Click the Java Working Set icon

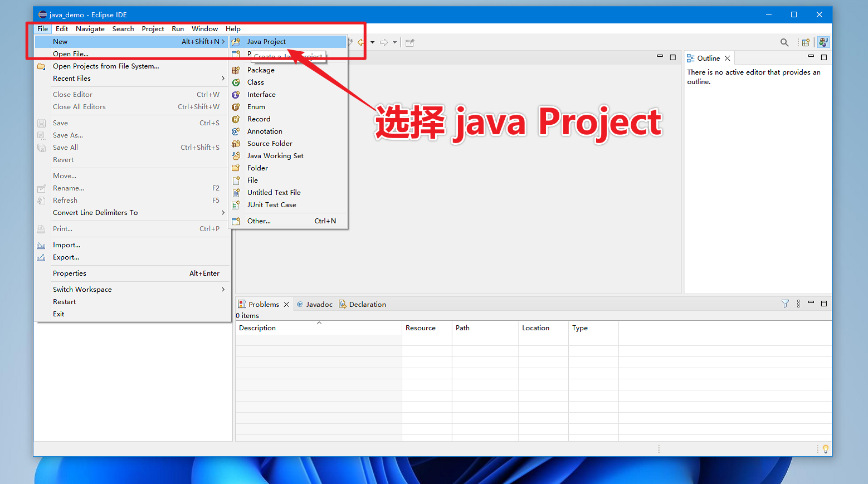[x=236, y=156]
